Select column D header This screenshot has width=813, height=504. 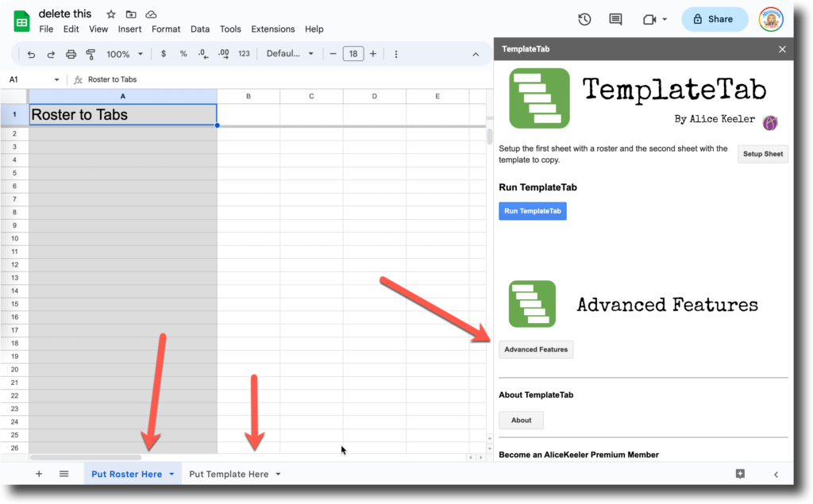pos(375,97)
